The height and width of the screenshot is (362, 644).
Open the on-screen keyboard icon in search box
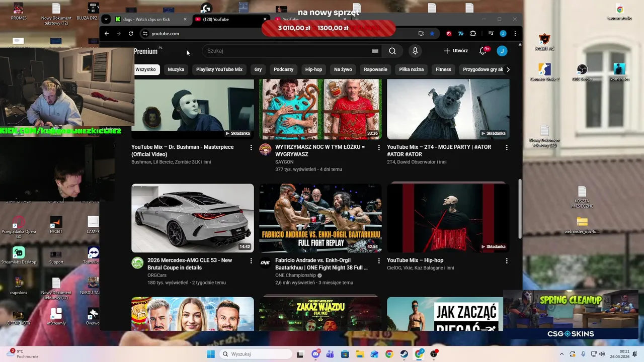pos(375,51)
